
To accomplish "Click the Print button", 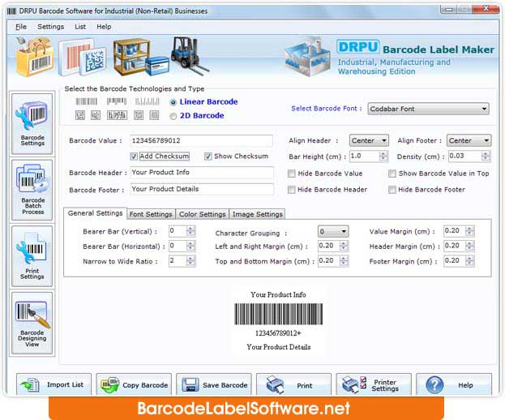I will (297, 385).
